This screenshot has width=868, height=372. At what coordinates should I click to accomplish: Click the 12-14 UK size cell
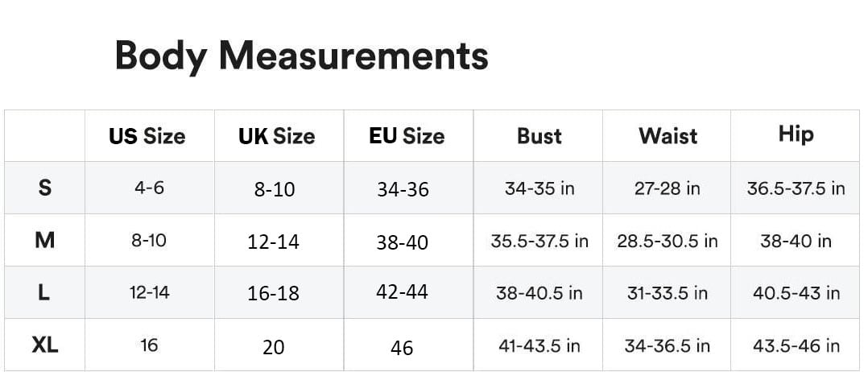point(273,242)
